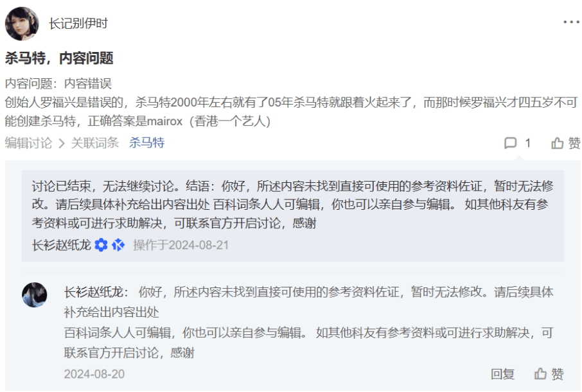Click the username 长记别伊时

tap(78, 23)
